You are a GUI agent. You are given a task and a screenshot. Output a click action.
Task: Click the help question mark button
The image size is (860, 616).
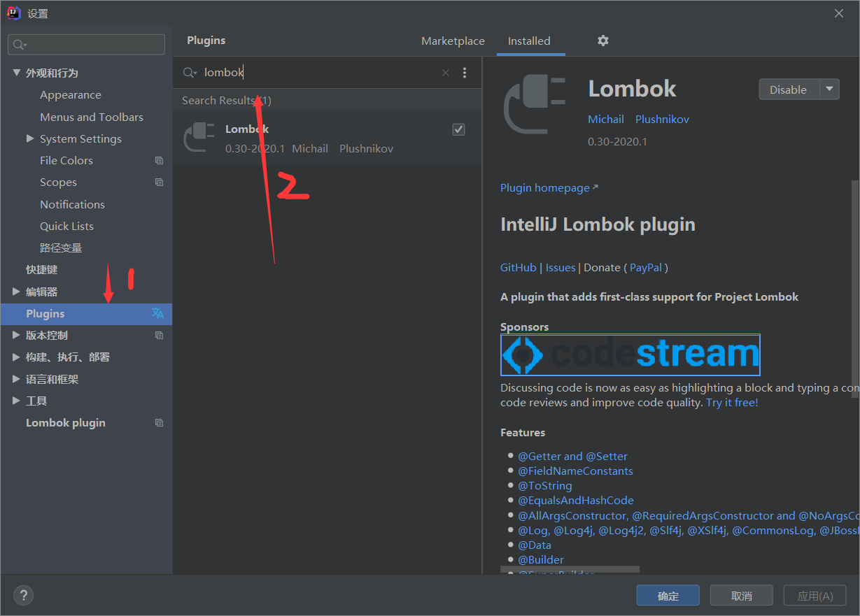23,595
